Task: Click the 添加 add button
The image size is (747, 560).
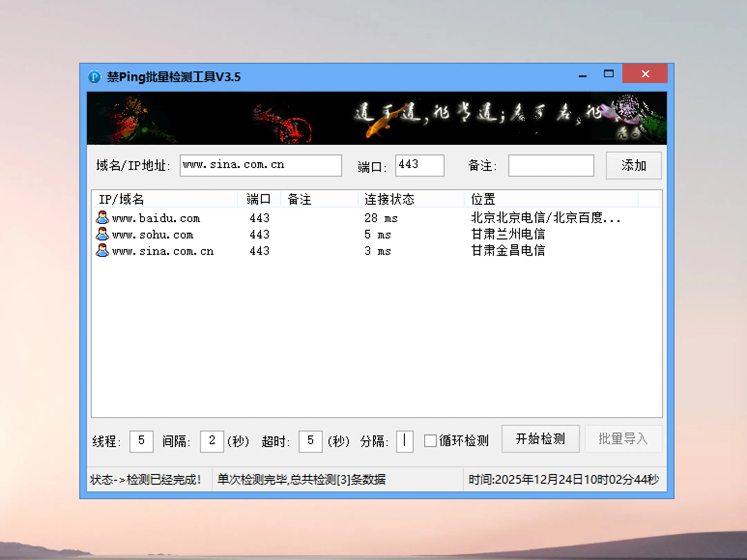Action: click(634, 166)
